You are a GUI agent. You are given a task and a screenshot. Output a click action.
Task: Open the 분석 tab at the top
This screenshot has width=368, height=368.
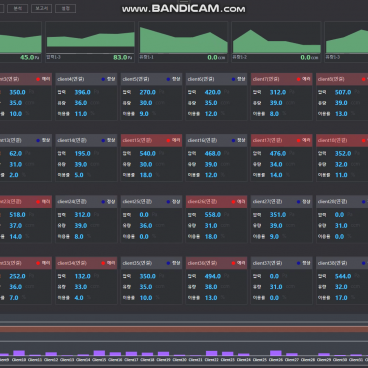tap(18, 8)
